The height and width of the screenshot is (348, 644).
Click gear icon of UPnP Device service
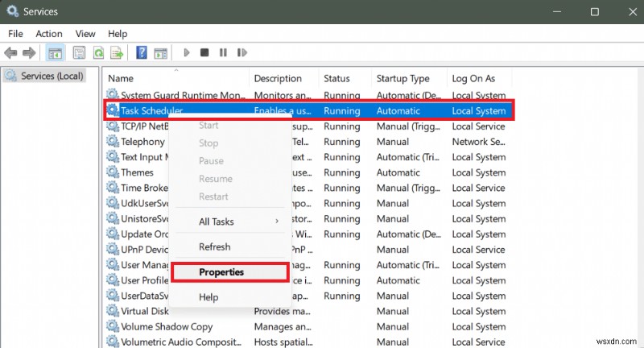[113, 249]
